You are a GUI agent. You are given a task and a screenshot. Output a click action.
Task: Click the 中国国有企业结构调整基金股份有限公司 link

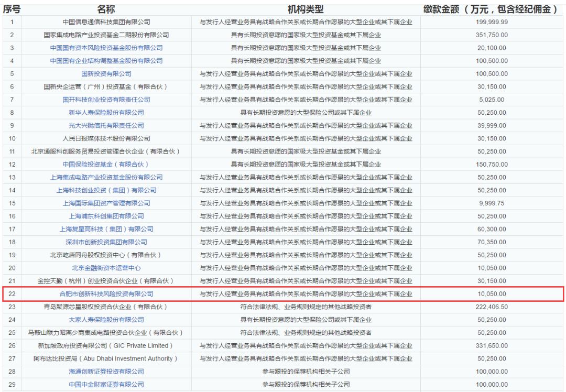pos(106,61)
